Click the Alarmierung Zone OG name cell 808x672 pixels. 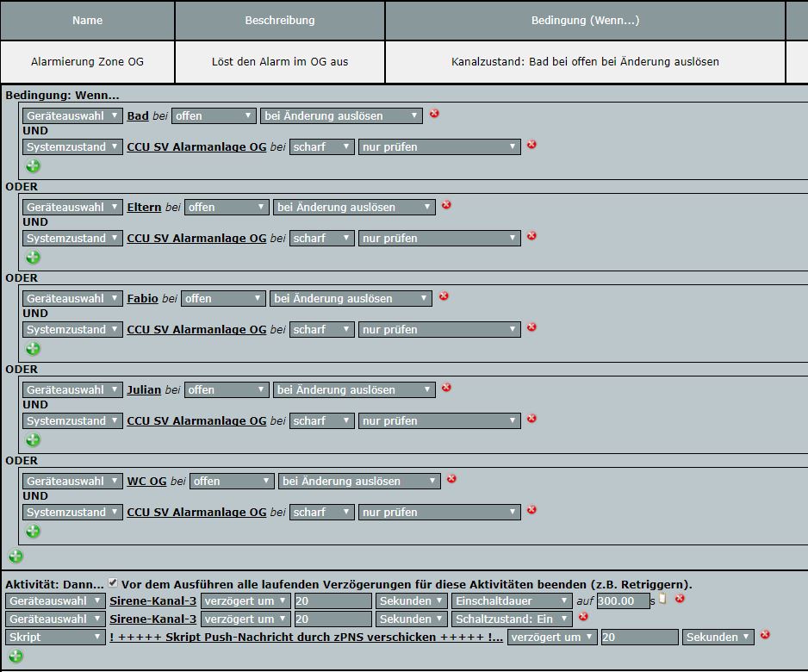coord(87,62)
